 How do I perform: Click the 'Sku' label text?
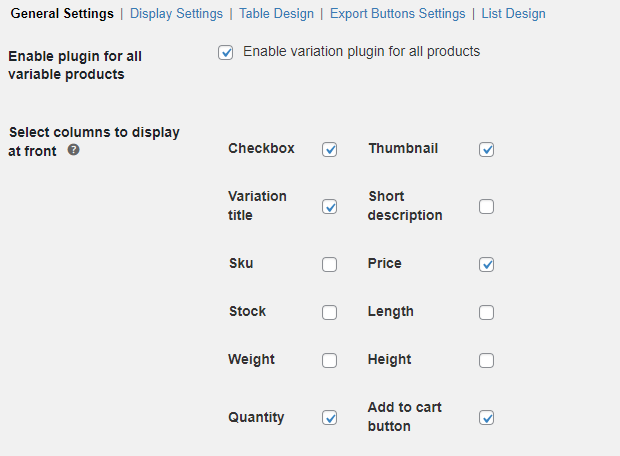click(241, 263)
